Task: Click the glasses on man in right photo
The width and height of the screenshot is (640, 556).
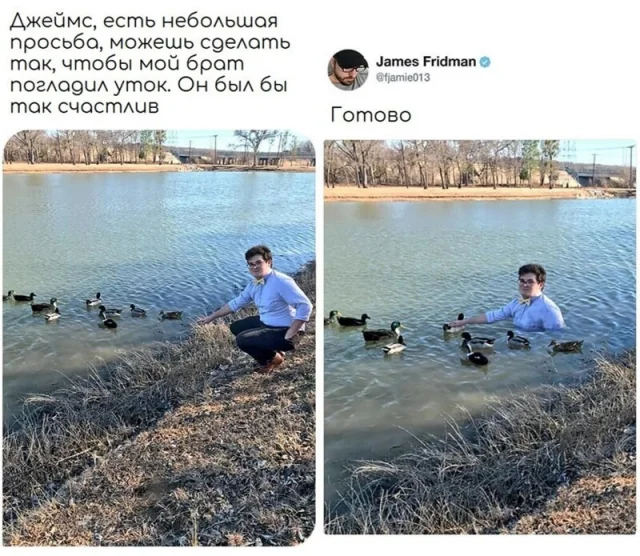Action: coord(529,282)
